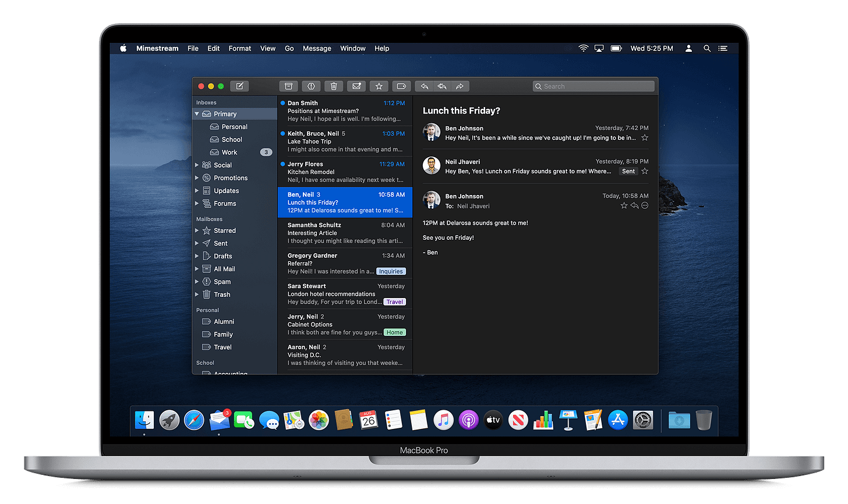
Task: Open the Visiting D.C. conversation from Aaron
Action: coord(345,355)
